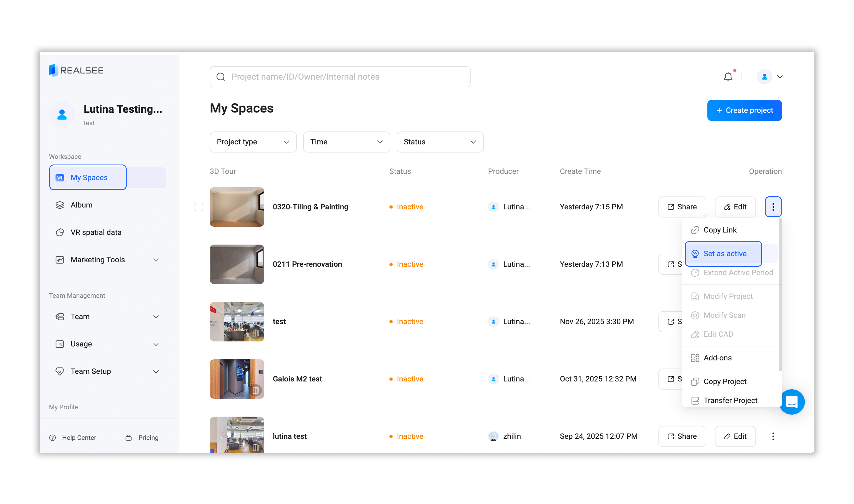Open the Album section in the sidebar
Image resolution: width=854 pixels, height=504 pixels.
click(82, 205)
